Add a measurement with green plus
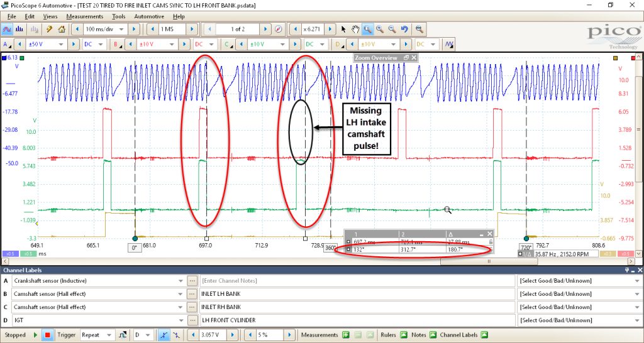 (x=346, y=335)
